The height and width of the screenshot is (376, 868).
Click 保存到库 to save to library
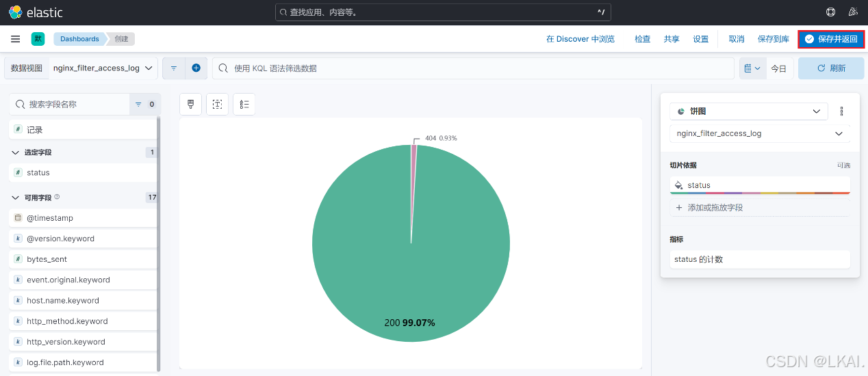(774, 39)
